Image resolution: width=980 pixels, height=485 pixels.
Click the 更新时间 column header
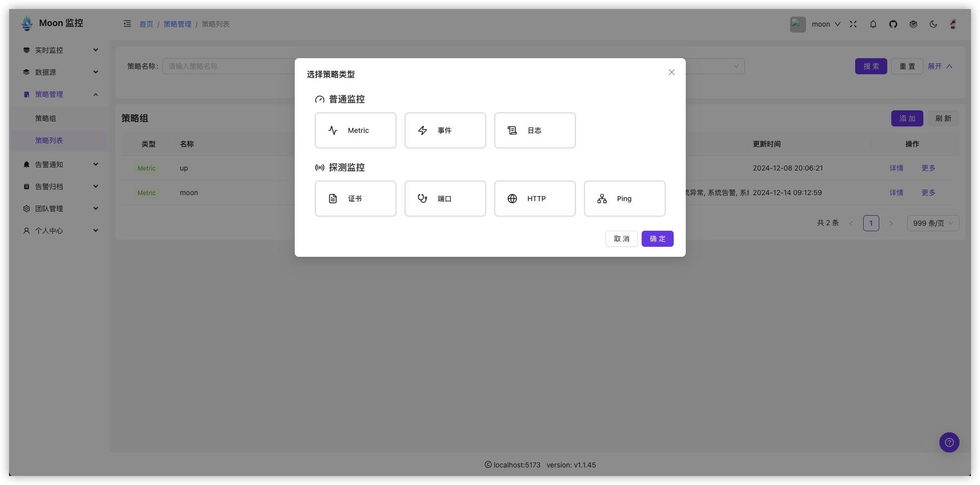tap(767, 144)
